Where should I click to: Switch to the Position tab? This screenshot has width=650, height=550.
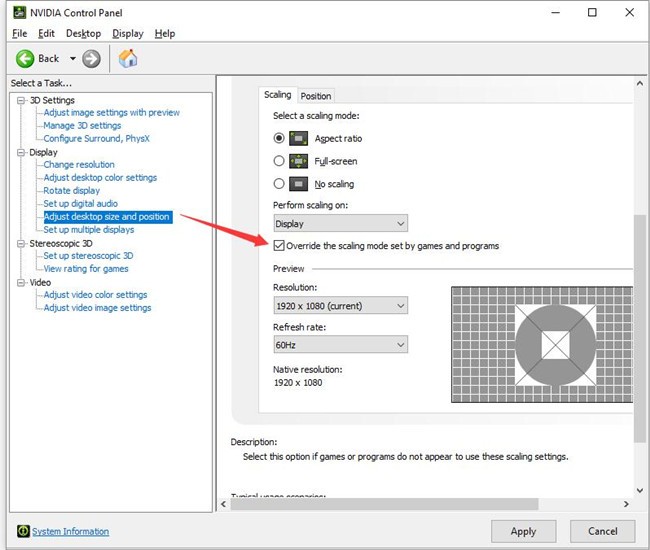316,96
